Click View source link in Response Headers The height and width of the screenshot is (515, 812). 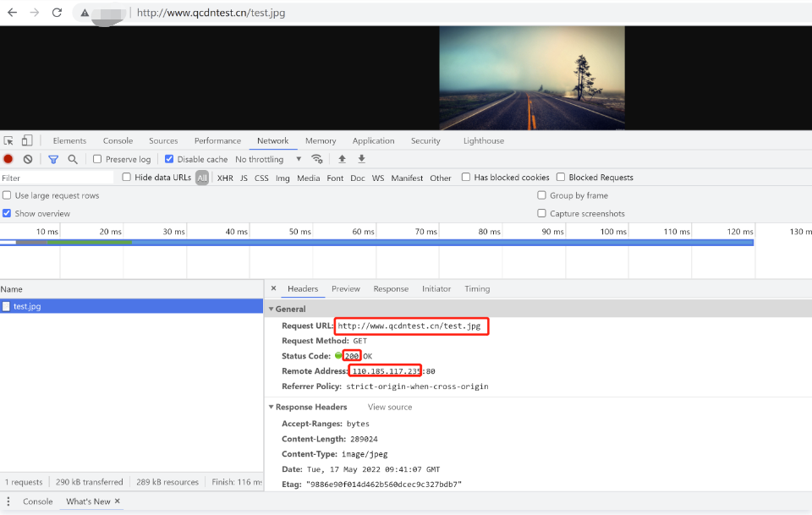coord(390,408)
